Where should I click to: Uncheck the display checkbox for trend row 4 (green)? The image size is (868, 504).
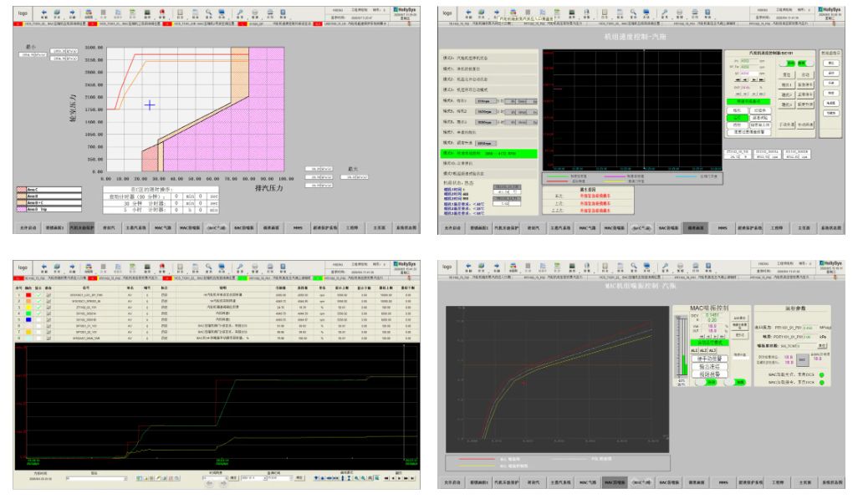point(38,313)
